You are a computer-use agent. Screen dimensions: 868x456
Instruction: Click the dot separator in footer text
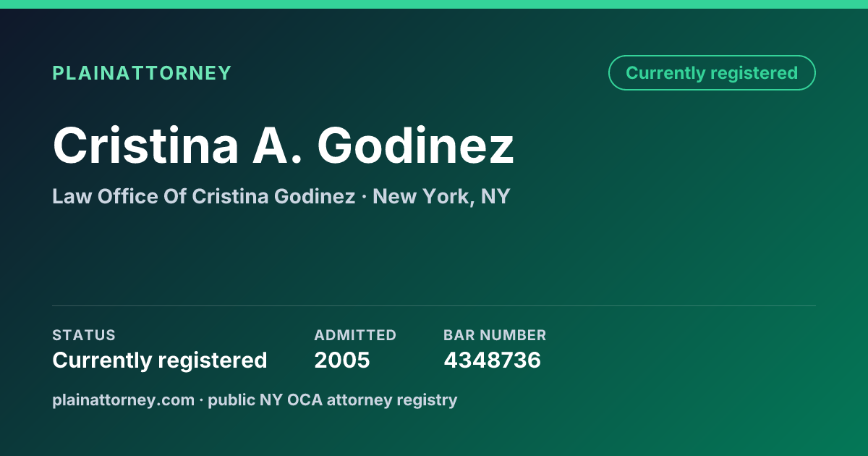[x=201, y=400]
